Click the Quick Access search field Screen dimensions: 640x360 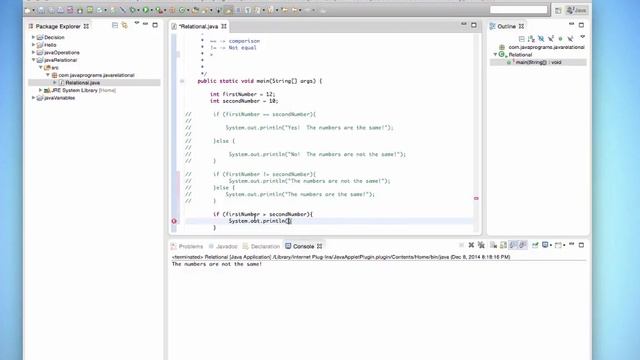[x=518, y=10]
